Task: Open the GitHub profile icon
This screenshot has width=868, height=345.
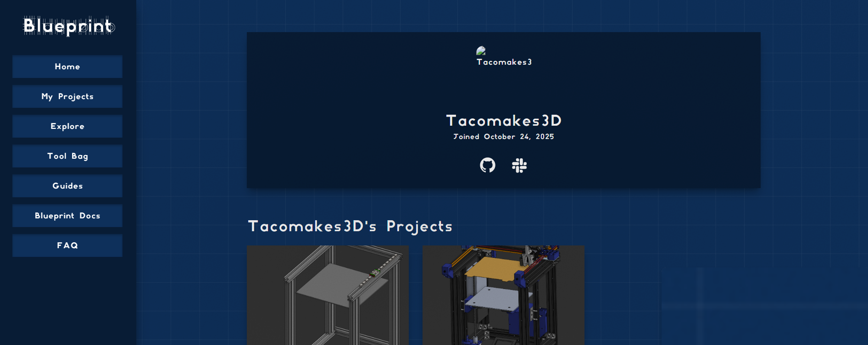Action: tap(487, 165)
